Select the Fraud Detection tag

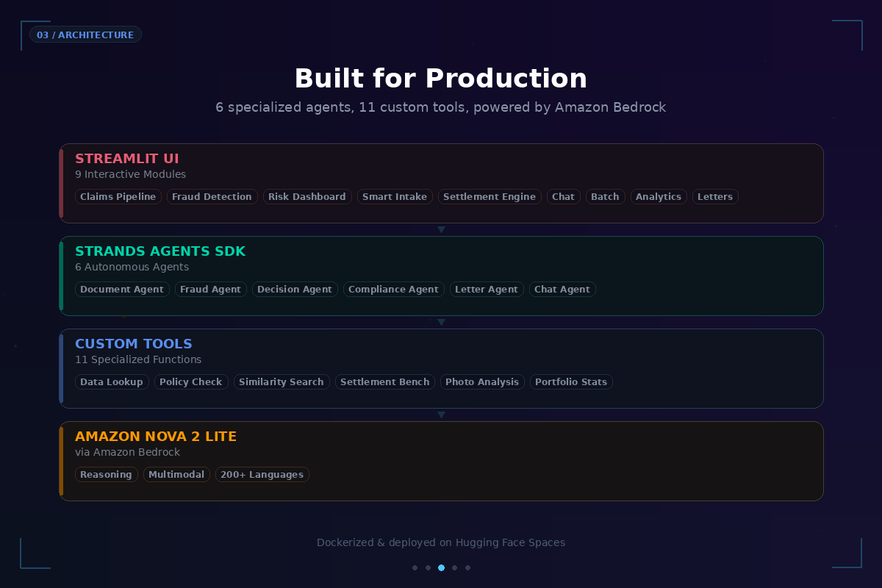[x=212, y=196]
